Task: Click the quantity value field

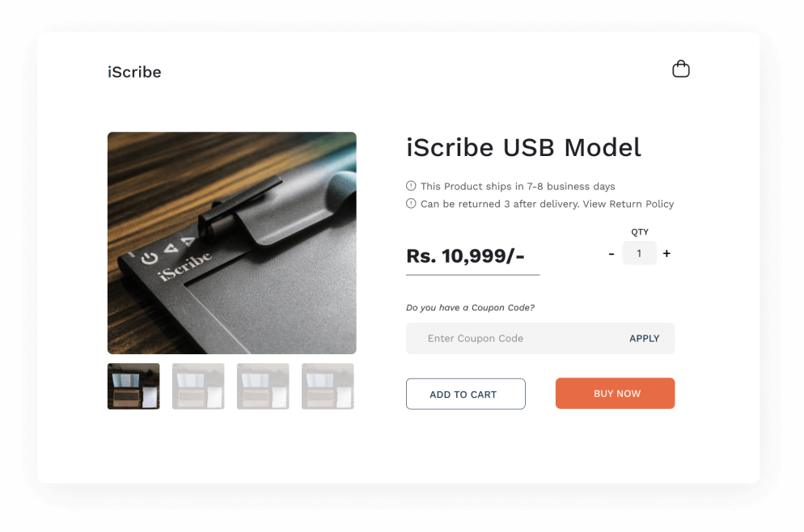Action: click(639, 253)
